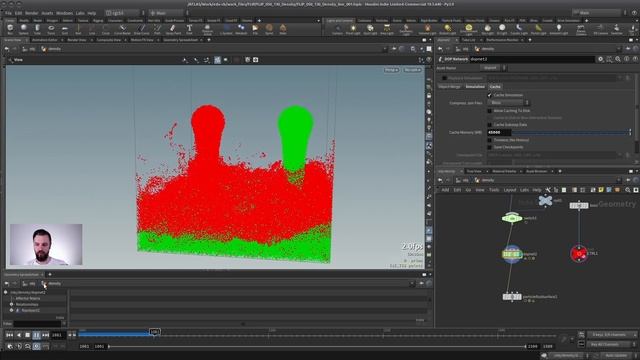Toggle the real-time playback button
640x360 pixels.
pos(36,346)
